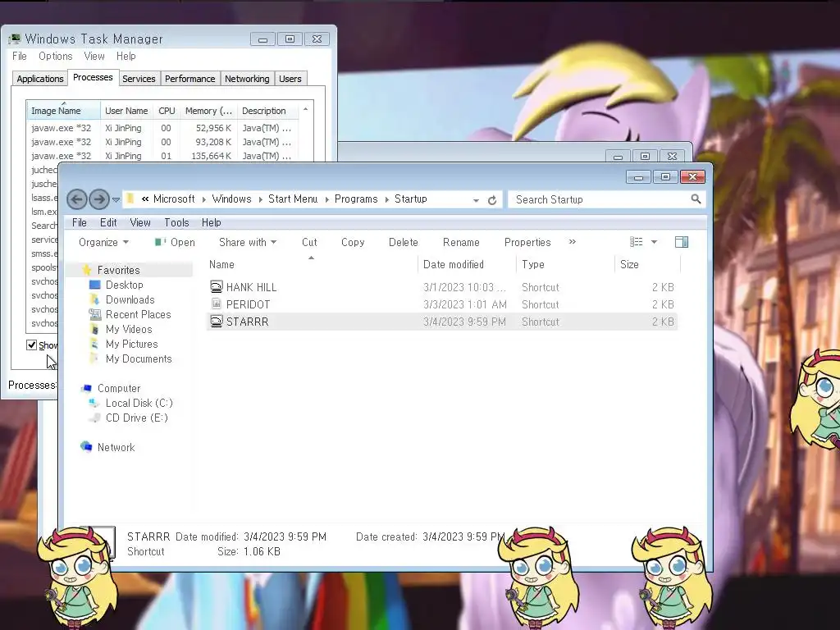Switch to Services tab in Task Manager
The height and width of the screenshot is (630, 840).
pos(139,79)
